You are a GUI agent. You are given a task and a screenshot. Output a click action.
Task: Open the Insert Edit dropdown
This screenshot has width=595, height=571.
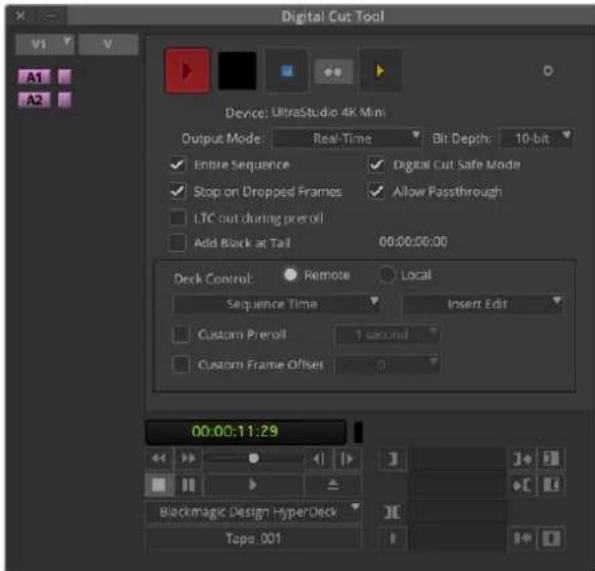click(483, 304)
